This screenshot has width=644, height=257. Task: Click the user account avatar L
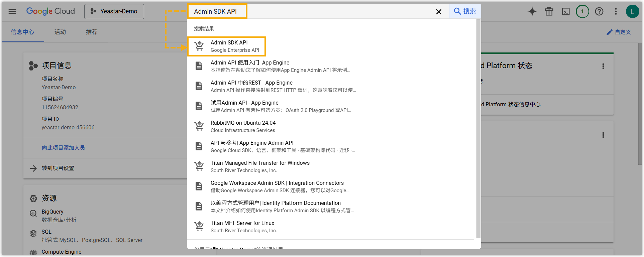[632, 11]
